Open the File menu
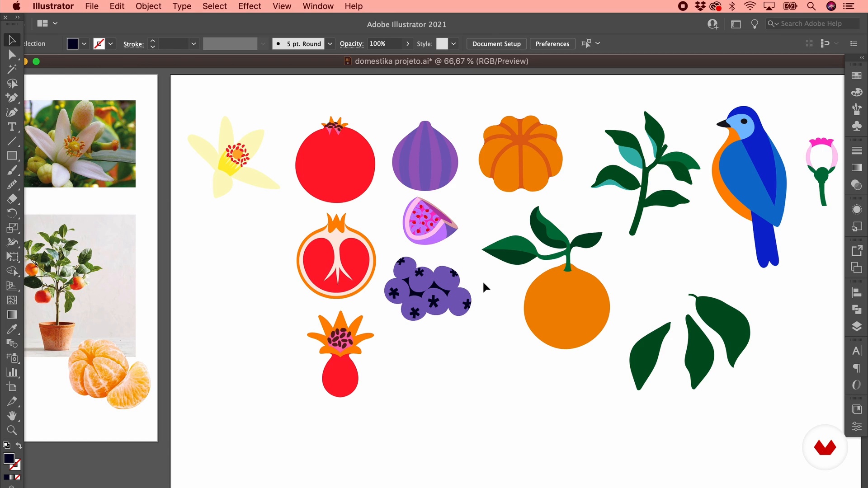 pyautogui.click(x=92, y=6)
